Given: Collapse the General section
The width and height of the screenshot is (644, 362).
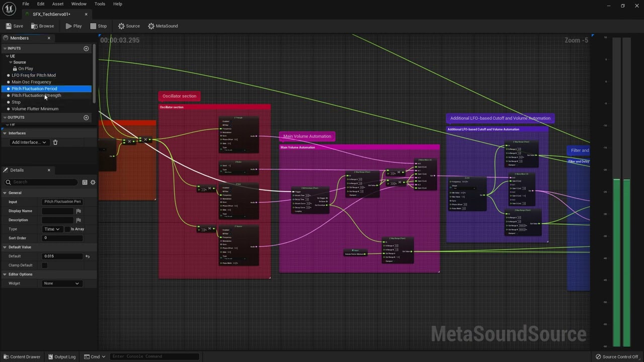Looking at the screenshot, I should [5, 193].
